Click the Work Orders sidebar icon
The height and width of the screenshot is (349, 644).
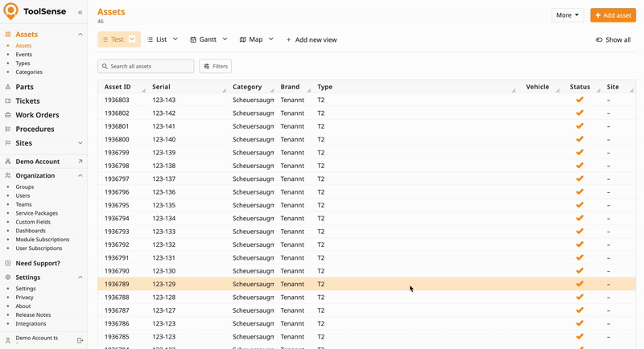coord(8,115)
